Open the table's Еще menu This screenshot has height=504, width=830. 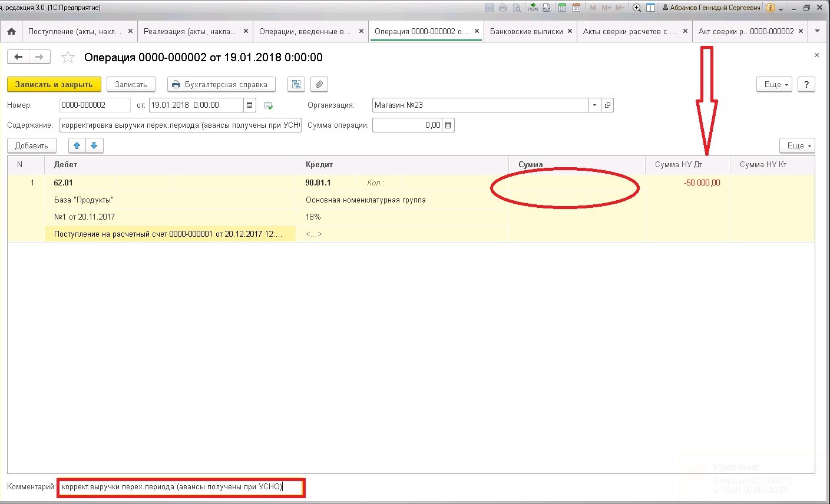tap(797, 145)
